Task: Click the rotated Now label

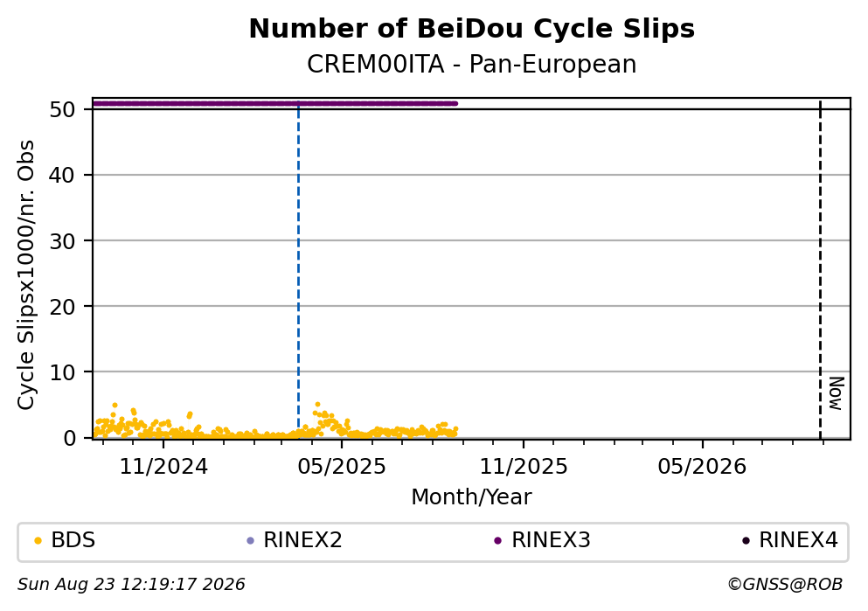Action: point(837,393)
